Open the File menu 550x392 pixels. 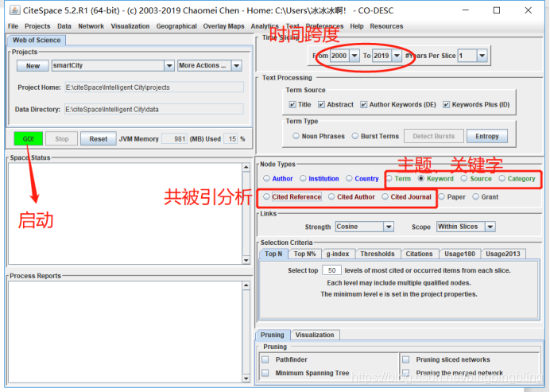[13, 26]
